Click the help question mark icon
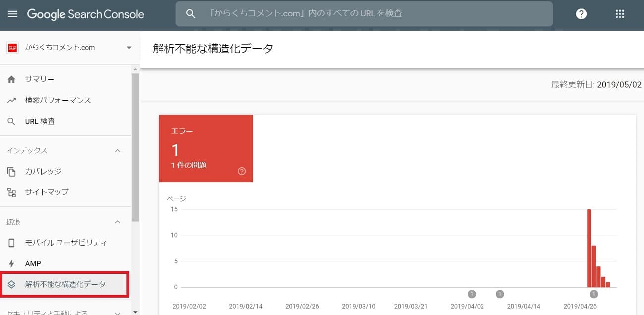This screenshot has width=644, height=315. [x=581, y=14]
